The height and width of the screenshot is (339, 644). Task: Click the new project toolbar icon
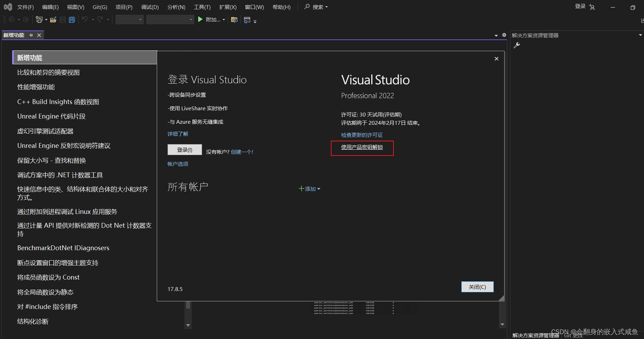39,20
